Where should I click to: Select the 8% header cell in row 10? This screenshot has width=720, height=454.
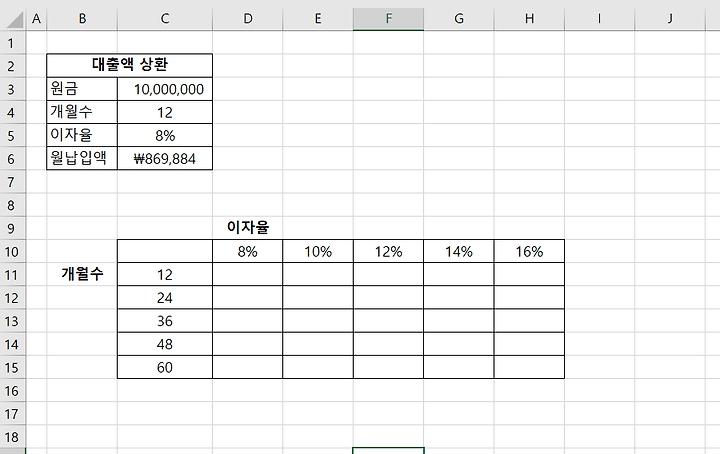pyautogui.click(x=248, y=251)
